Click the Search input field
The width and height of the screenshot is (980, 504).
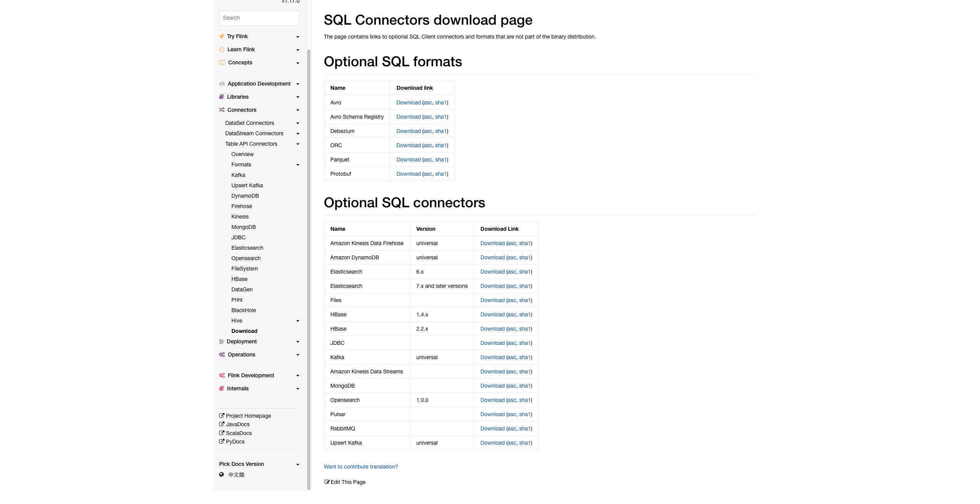click(259, 18)
